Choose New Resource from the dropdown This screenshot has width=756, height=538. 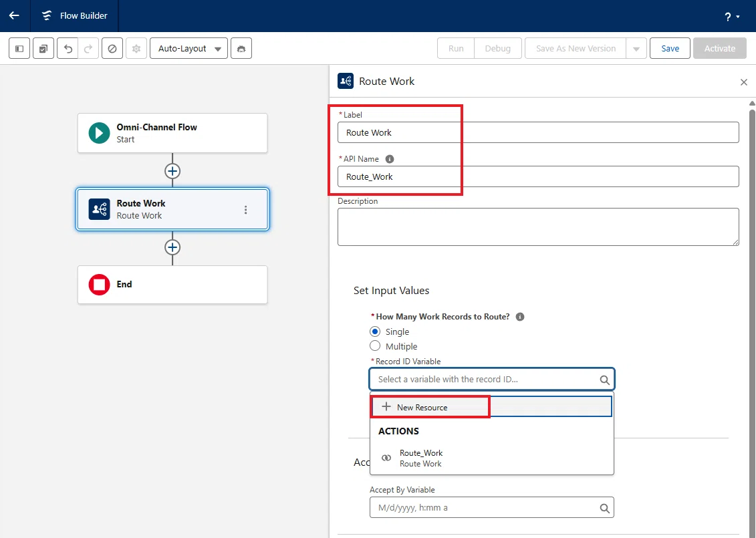491,407
